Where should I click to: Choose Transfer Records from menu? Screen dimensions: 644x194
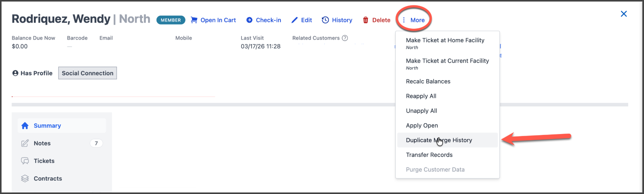429,155
